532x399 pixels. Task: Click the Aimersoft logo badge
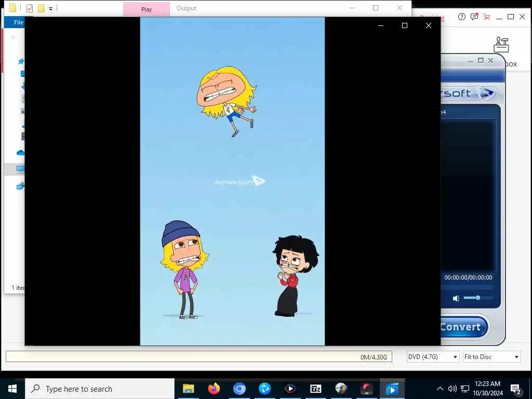(469, 93)
